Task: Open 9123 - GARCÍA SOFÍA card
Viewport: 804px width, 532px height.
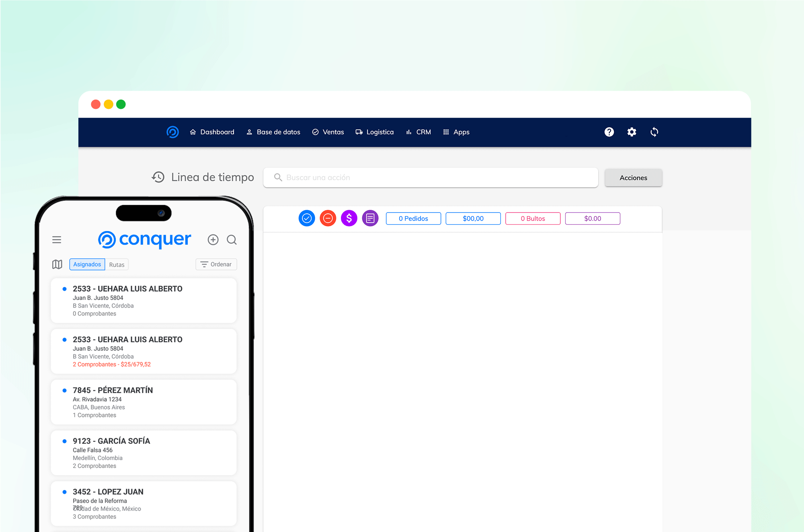Action: (x=144, y=452)
